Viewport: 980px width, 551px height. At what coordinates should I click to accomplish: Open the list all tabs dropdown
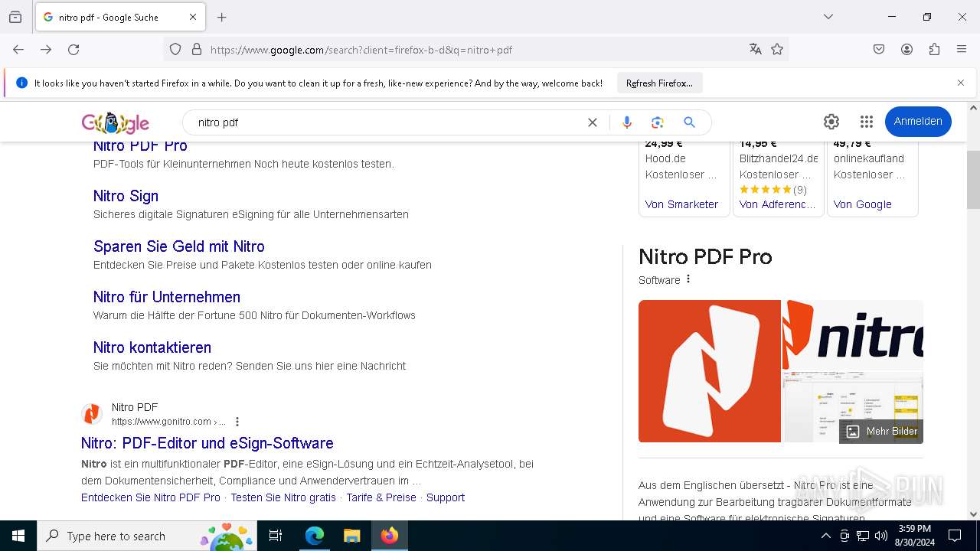click(828, 17)
